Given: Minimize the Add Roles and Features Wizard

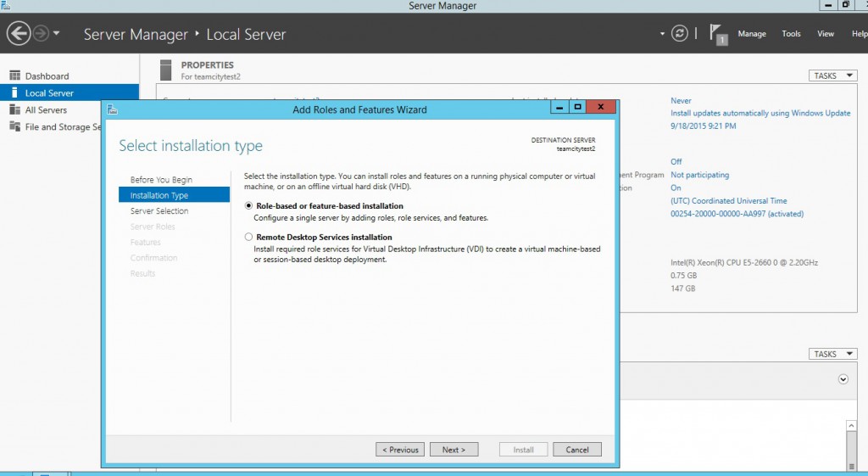Looking at the screenshot, I should coord(559,107).
